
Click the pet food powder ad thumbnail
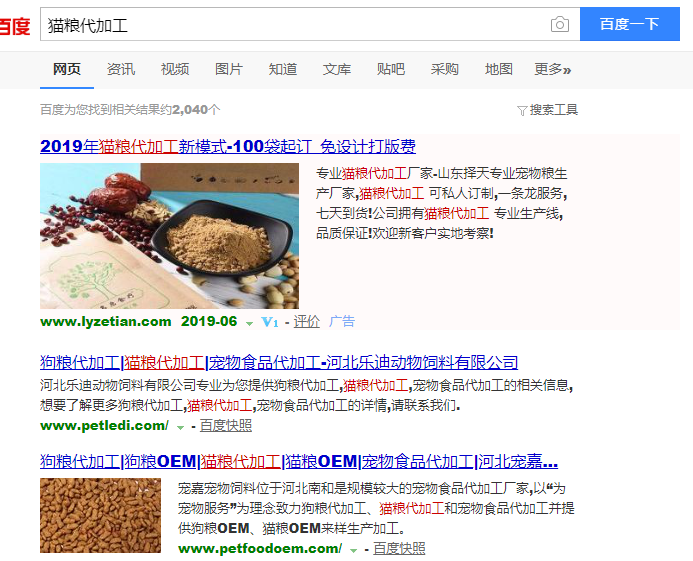pos(169,236)
